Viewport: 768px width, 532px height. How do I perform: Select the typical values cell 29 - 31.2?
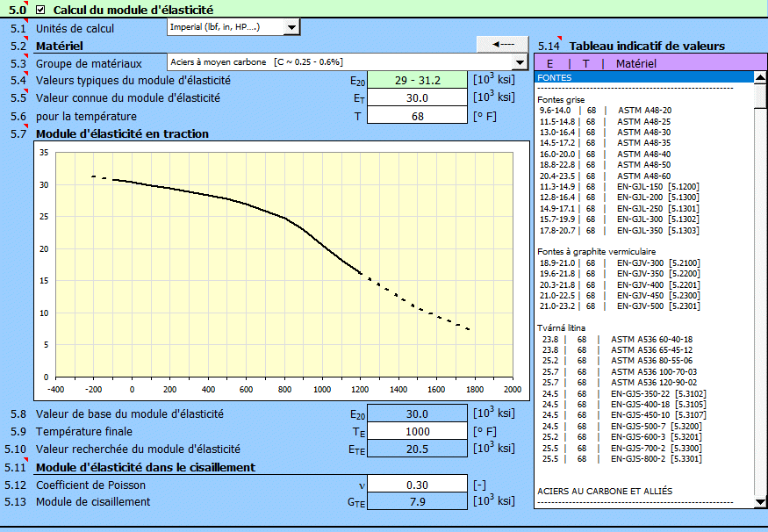(417, 81)
